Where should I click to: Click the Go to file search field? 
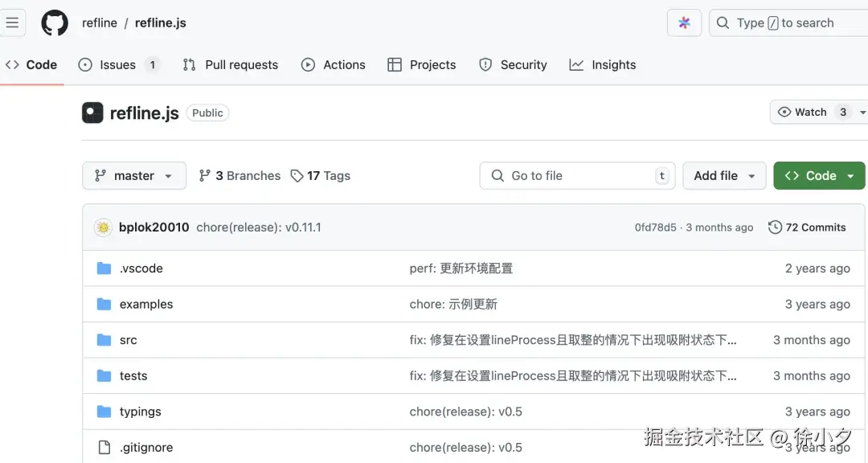577,175
